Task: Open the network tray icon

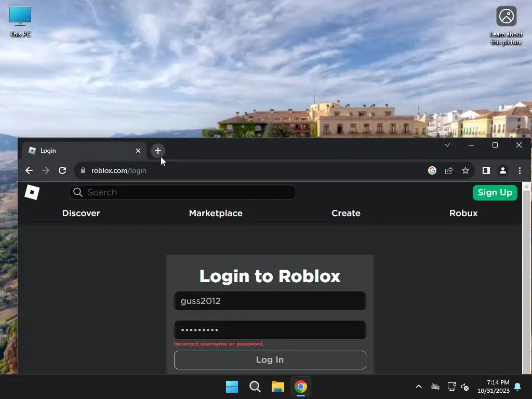Action: pyautogui.click(x=451, y=387)
